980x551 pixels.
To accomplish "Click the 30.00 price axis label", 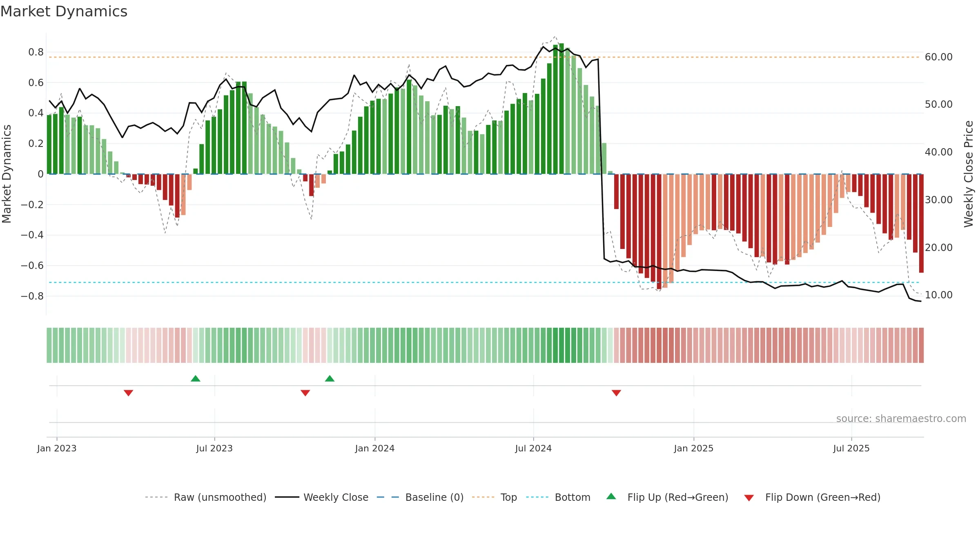I will 939,200.
